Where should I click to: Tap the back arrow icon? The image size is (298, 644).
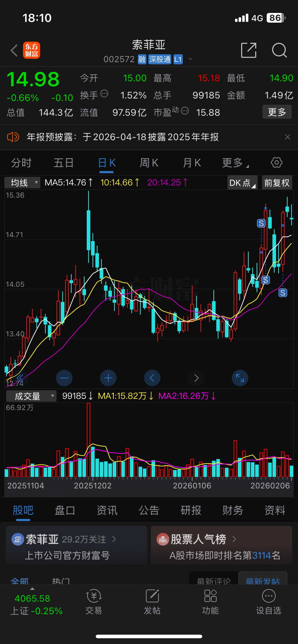(x=14, y=51)
